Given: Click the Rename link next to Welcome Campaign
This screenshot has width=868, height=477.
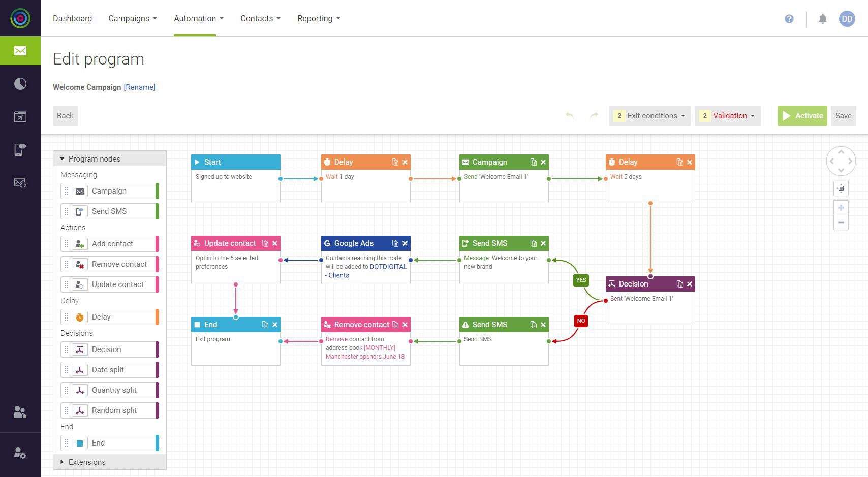Looking at the screenshot, I should click(140, 87).
